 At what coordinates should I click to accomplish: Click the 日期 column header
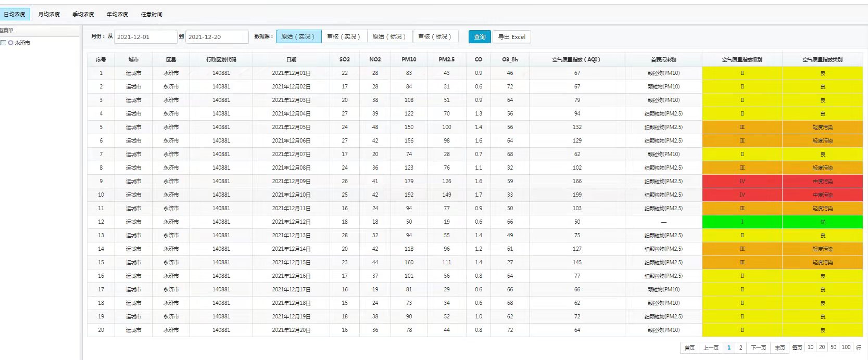tap(291, 59)
